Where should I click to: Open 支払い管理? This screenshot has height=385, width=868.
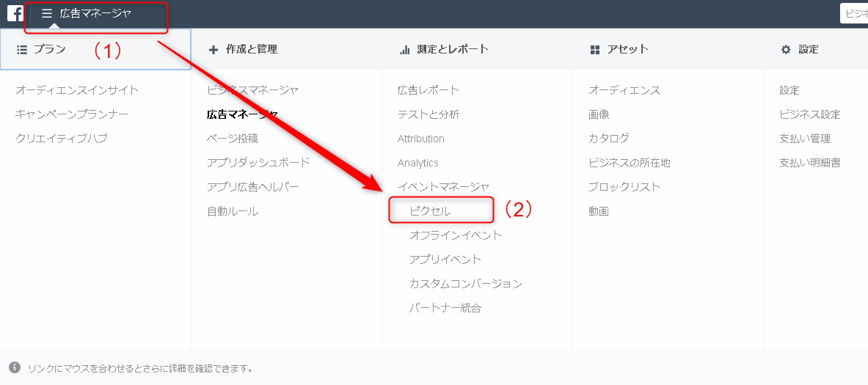[805, 139]
